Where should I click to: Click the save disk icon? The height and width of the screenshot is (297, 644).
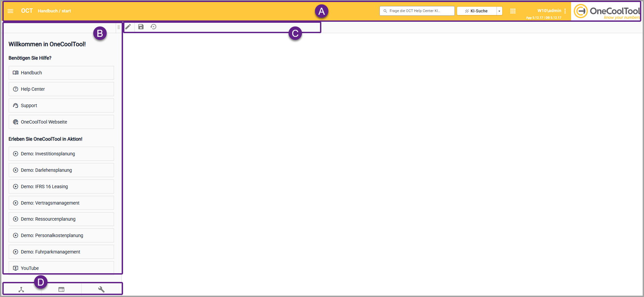click(141, 27)
